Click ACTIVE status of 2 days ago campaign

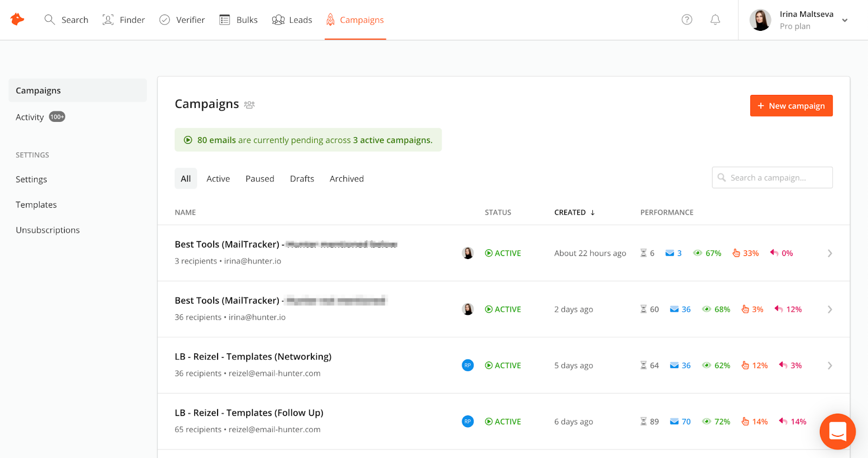click(x=503, y=309)
